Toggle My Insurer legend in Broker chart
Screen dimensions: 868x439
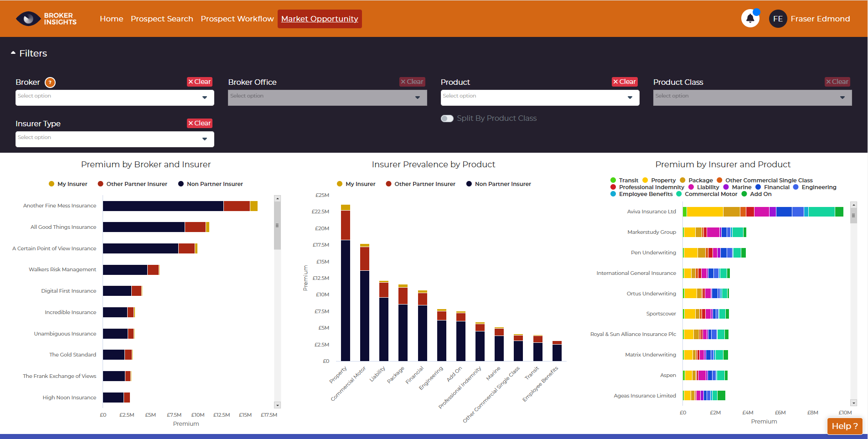pyautogui.click(x=68, y=184)
